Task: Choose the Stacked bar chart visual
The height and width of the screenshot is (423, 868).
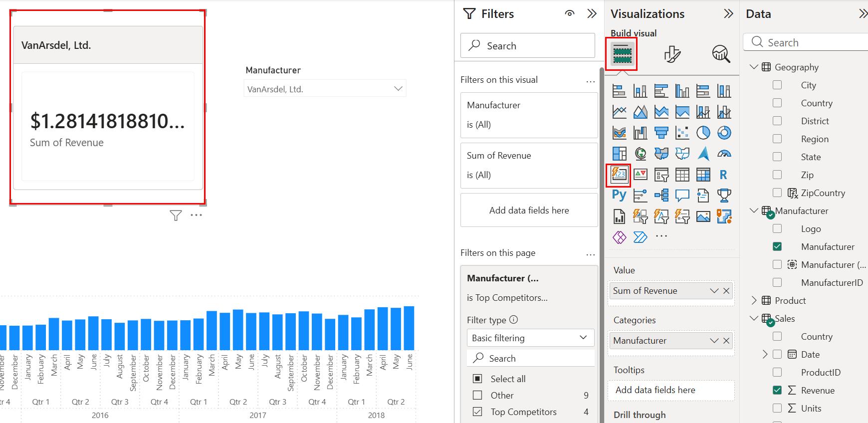Action: [x=619, y=91]
